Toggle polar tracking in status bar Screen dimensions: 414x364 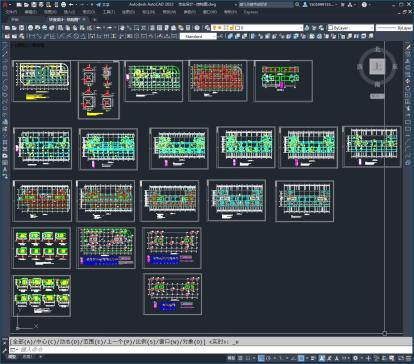point(269,358)
